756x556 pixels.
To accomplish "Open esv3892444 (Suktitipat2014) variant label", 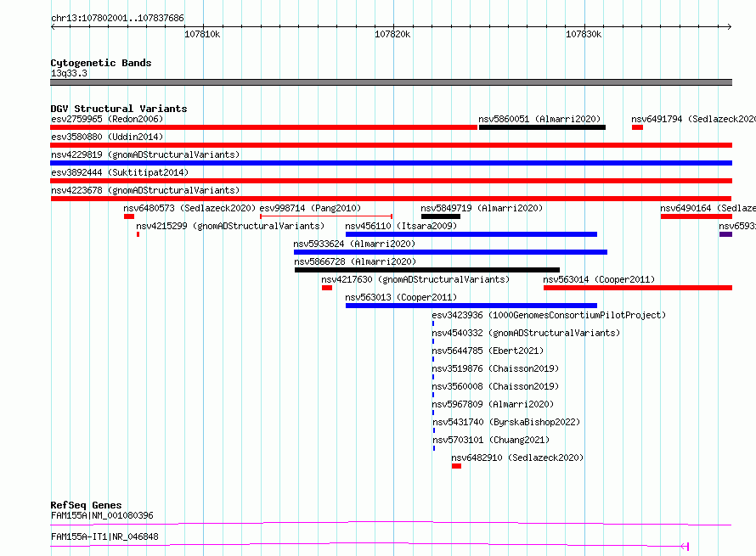I will tap(120, 172).
